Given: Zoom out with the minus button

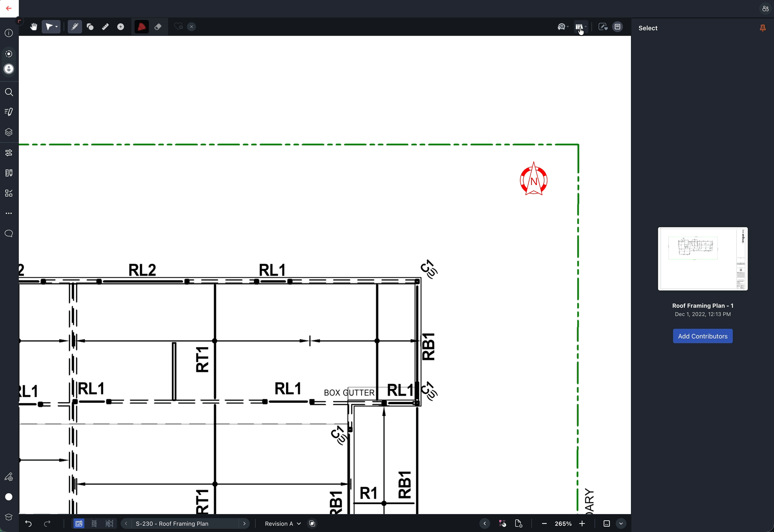Looking at the screenshot, I should point(544,523).
